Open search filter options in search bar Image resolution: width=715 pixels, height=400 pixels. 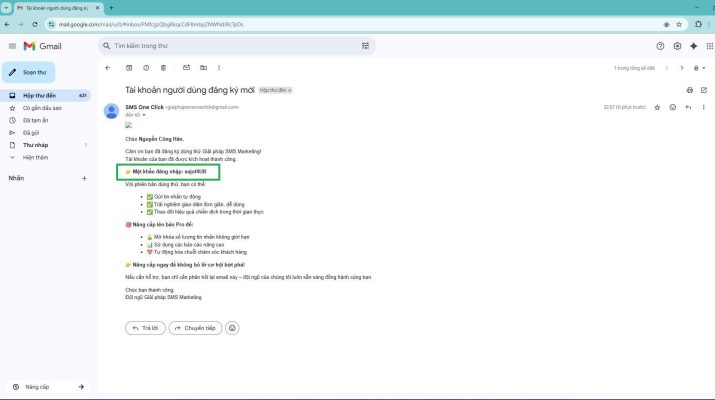click(366, 45)
